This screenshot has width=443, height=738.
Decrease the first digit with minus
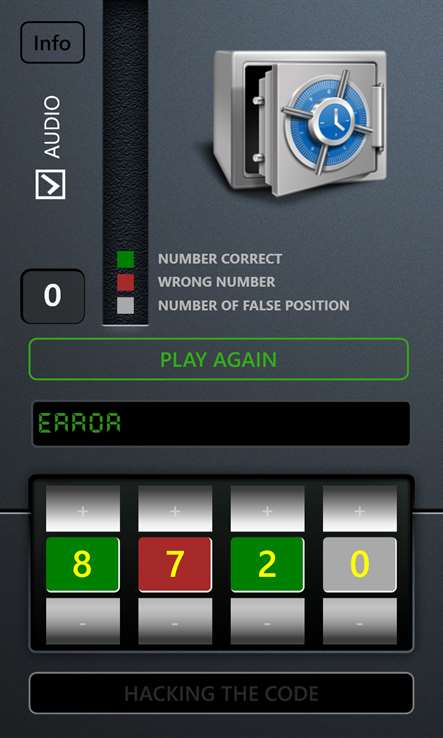[x=83, y=621]
